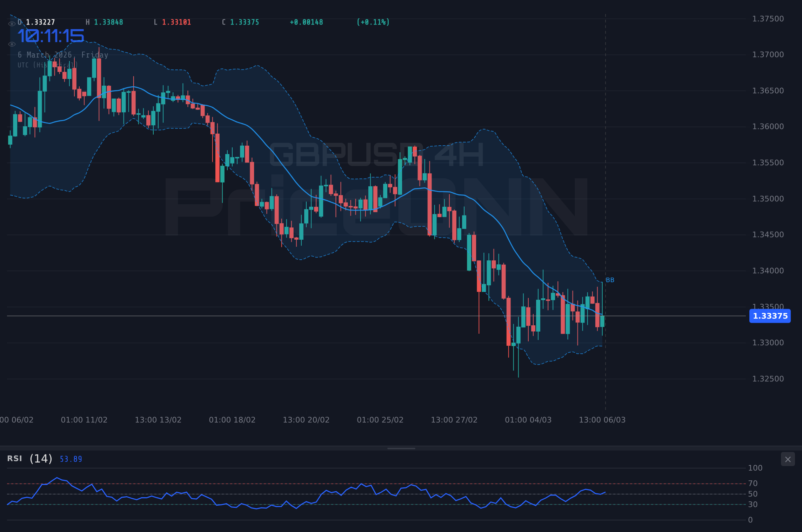Viewport: 802px width, 532px height.
Task: Click the RSI 100 scale label
Action: [x=755, y=468]
